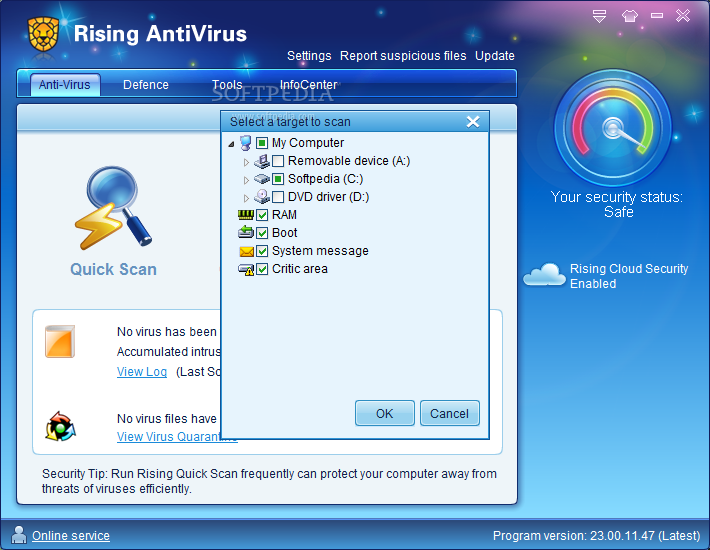Select the Softpedia (C:) label

(x=326, y=179)
